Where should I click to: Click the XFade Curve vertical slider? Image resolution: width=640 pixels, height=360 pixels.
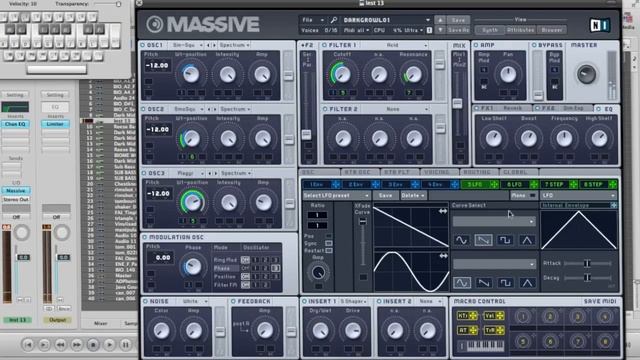point(362,243)
